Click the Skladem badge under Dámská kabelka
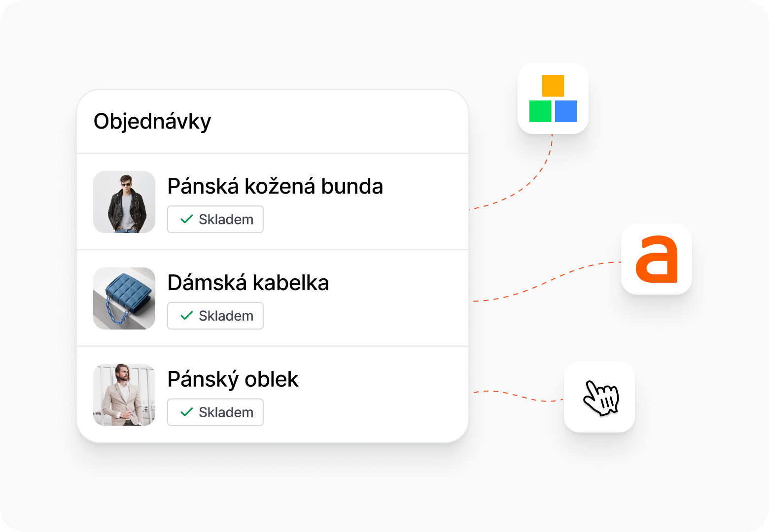769x532 pixels. click(x=215, y=316)
